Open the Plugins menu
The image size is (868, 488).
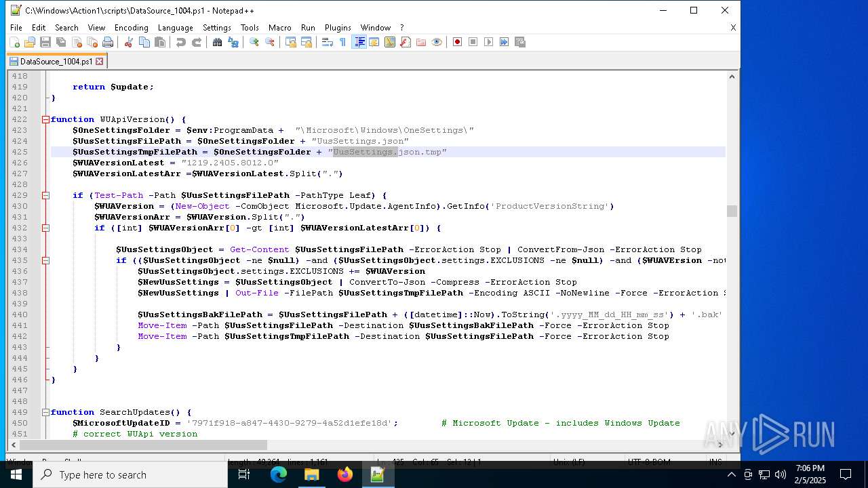point(338,28)
